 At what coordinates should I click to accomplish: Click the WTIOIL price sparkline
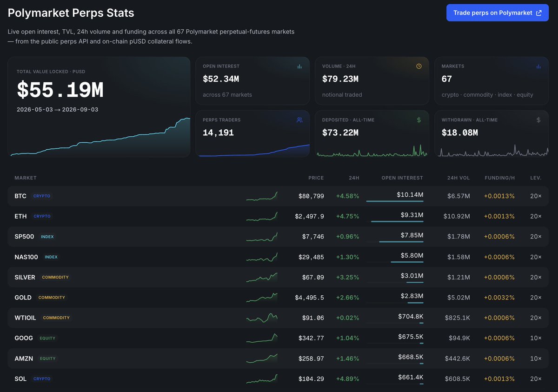tap(262, 318)
